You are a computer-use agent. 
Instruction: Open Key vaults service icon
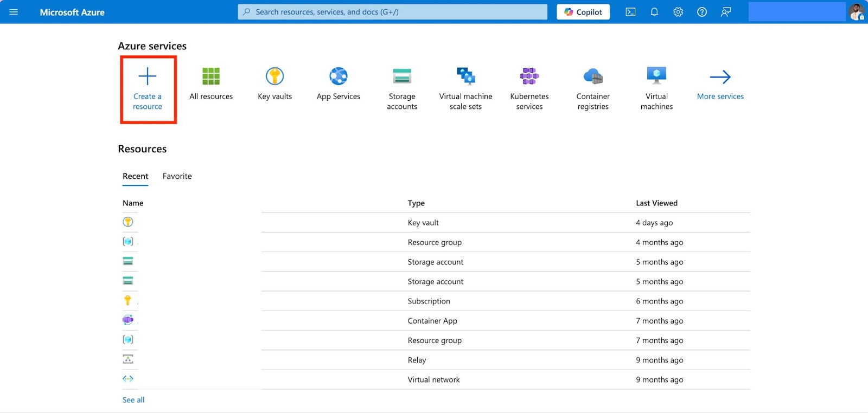[x=275, y=76]
